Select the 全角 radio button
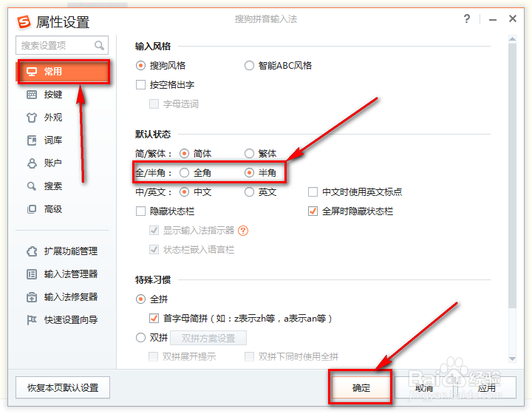 pyautogui.click(x=184, y=173)
